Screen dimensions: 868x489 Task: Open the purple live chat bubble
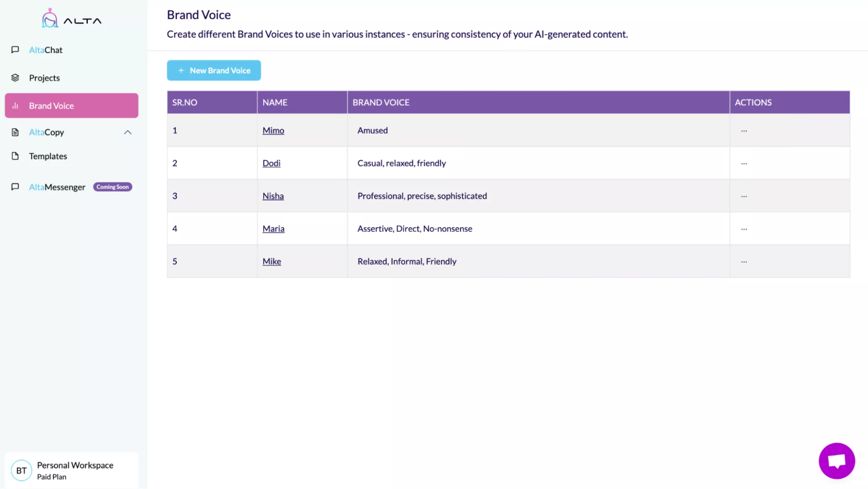pyautogui.click(x=836, y=461)
